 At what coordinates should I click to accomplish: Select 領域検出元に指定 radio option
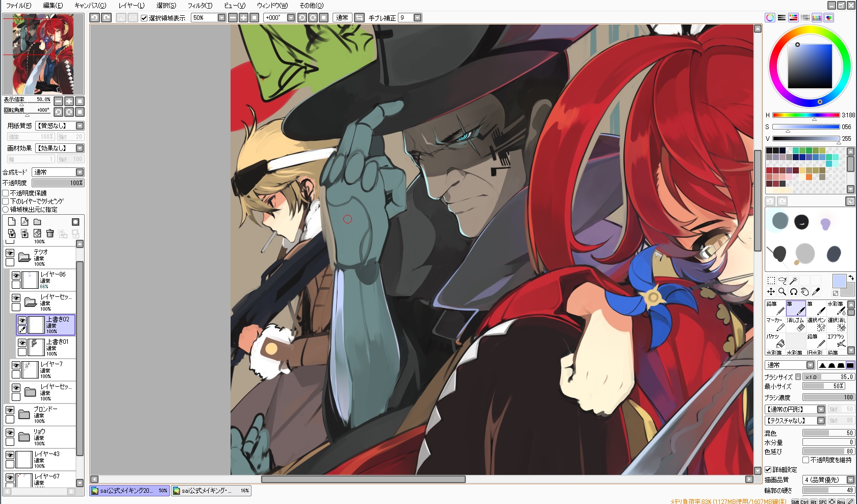(x=6, y=210)
